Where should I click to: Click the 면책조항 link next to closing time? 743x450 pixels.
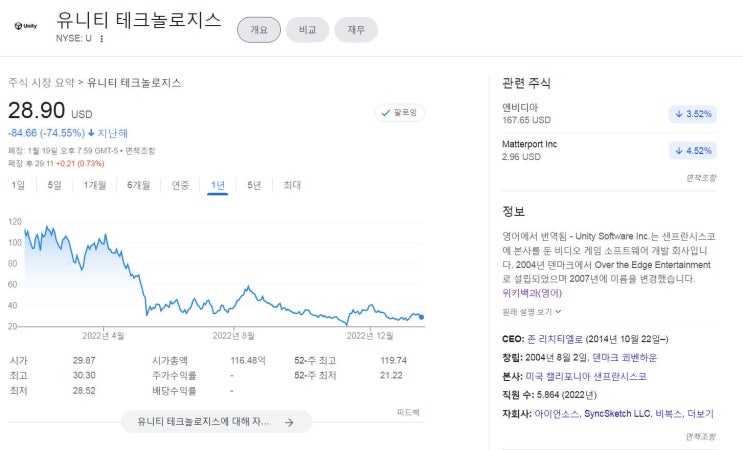(x=140, y=151)
